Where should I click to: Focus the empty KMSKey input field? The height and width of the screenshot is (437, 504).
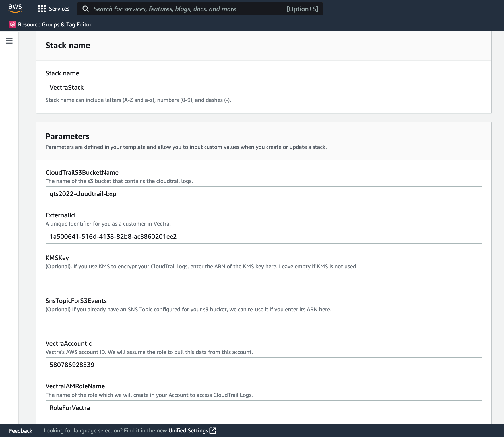click(264, 279)
